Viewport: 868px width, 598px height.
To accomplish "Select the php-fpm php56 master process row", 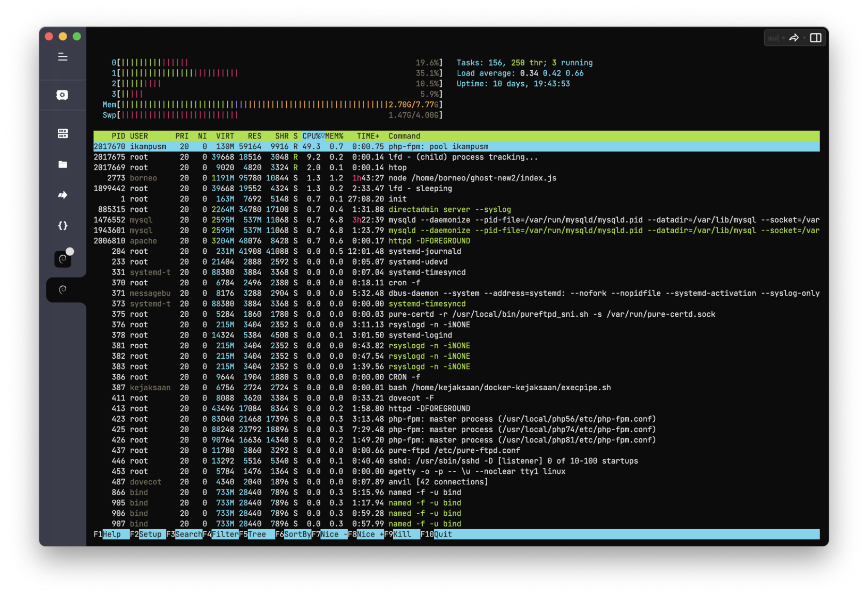I will tap(456, 419).
